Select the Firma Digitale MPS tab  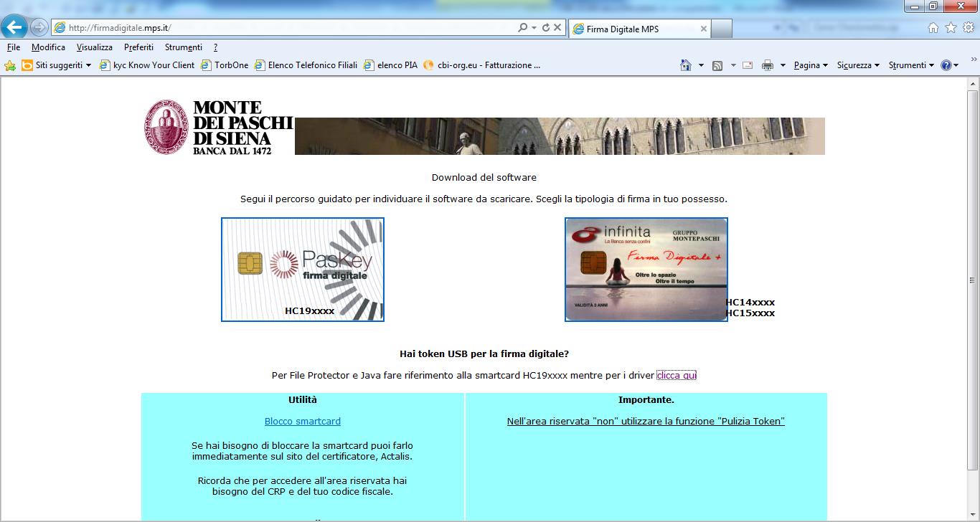pos(640,29)
